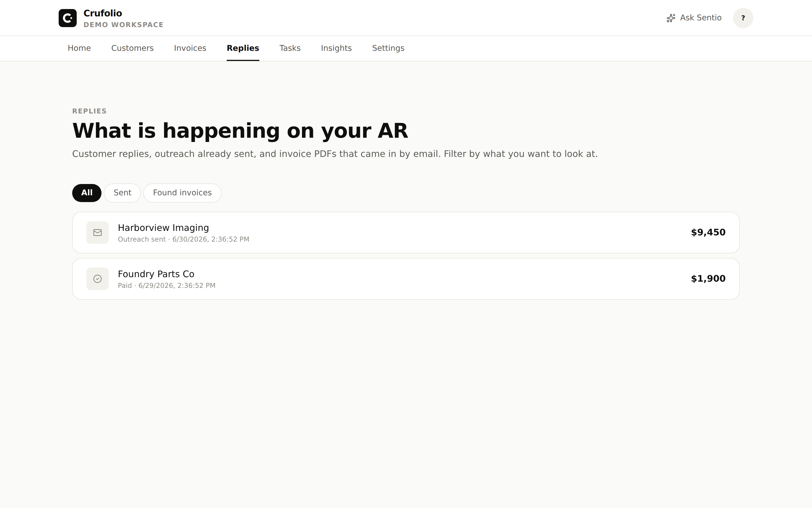Open the Foundry Parts Co entry name
The height and width of the screenshot is (508, 812).
(x=156, y=274)
